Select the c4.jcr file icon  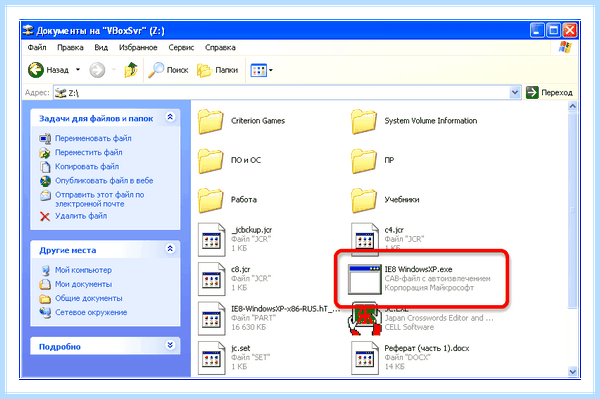coord(365,238)
